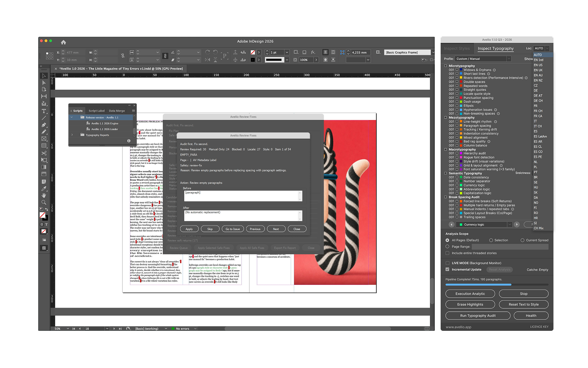The width and height of the screenshot is (588, 368).
Task: Click the Home icon in InDesign
Action: (63, 42)
